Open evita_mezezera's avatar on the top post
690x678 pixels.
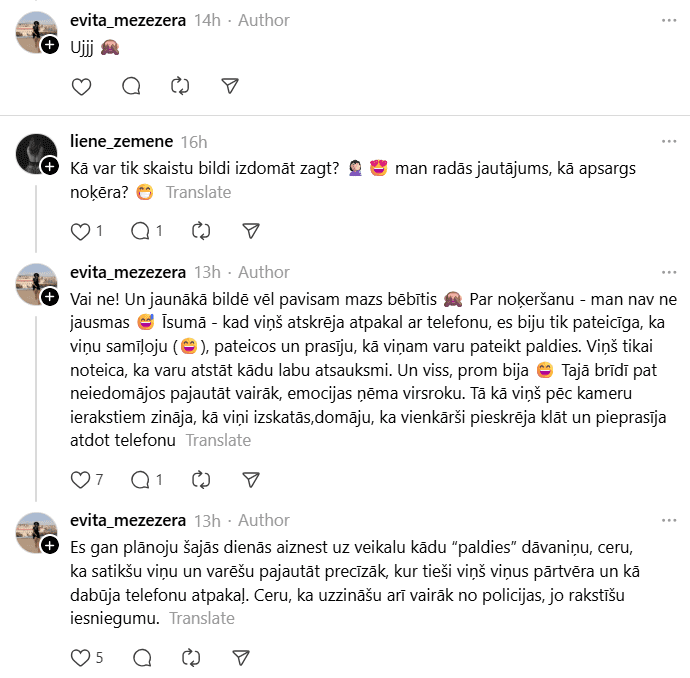coord(36,33)
